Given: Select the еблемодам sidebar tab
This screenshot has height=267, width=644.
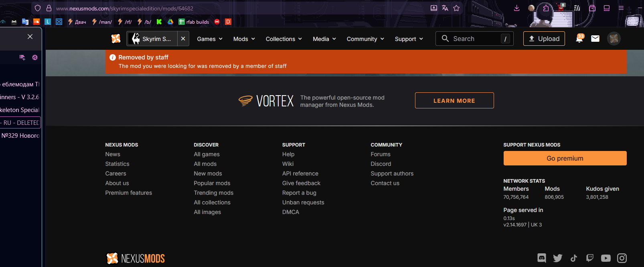Looking at the screenshot, I should pyautogui.click(x=20, y=84).
